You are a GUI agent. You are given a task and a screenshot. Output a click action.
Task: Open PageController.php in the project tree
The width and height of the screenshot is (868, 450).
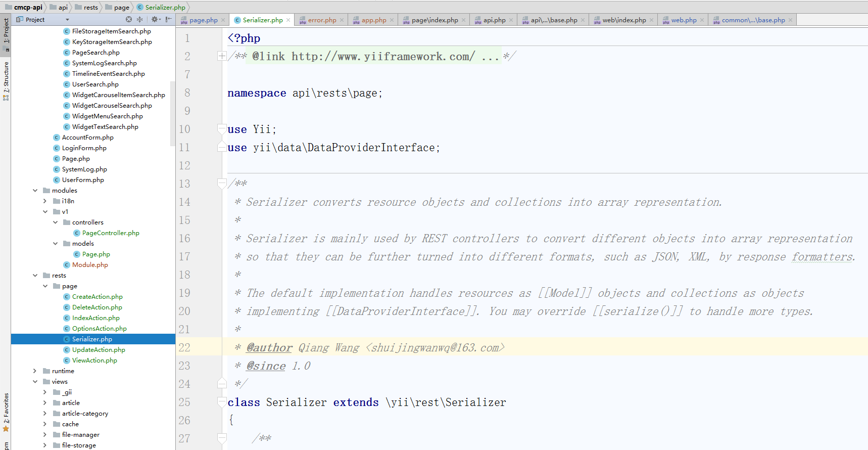tap(111, 233)
